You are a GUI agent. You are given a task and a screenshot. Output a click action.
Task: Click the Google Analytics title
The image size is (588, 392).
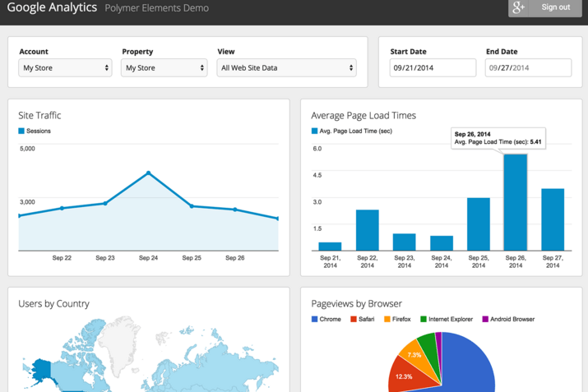click(x=52, y=7)
